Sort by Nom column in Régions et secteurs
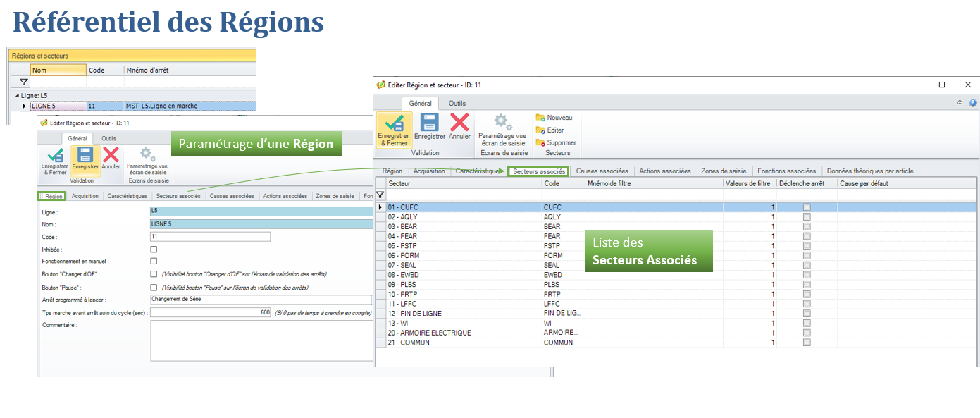This screenshot has height=418, width=980. pyautogui.click(x=58, y=70)
